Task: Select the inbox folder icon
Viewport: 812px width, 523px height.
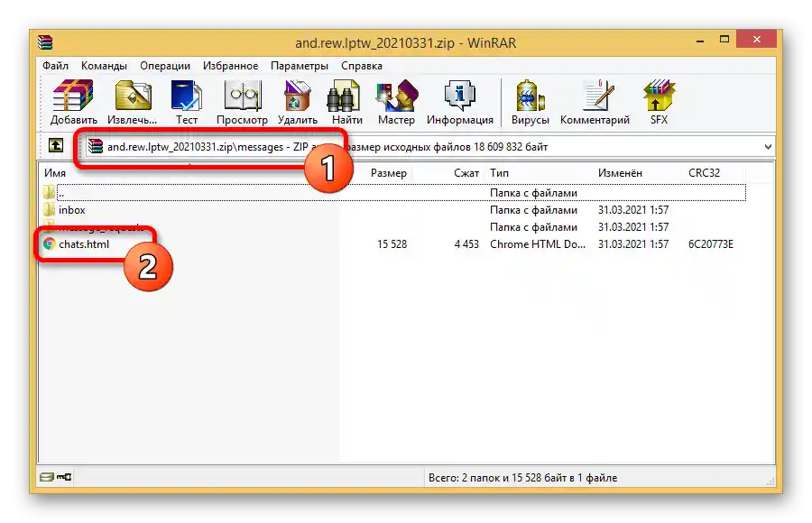Action: [50, 210]
